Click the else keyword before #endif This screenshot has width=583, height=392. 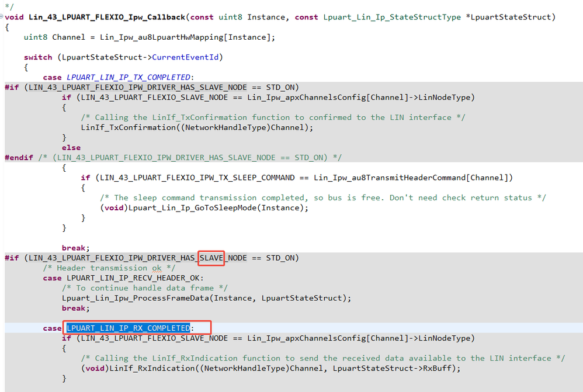pyautogui.click(x=71, y=148)
